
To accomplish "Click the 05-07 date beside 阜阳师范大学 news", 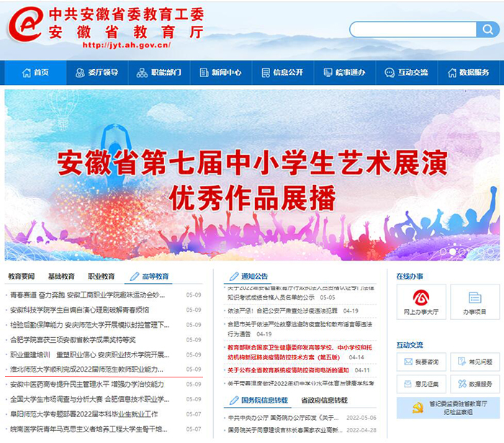I will click(x=194, y=414).
